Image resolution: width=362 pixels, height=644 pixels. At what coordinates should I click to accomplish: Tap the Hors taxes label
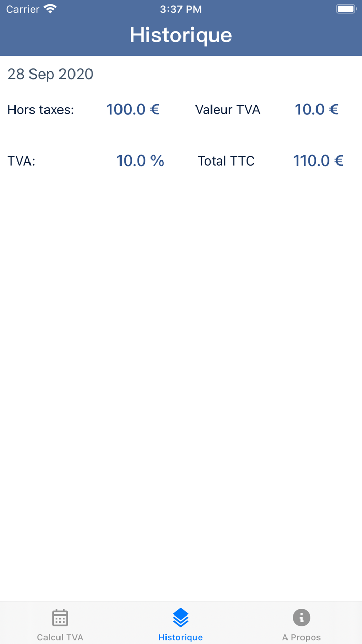41,109
